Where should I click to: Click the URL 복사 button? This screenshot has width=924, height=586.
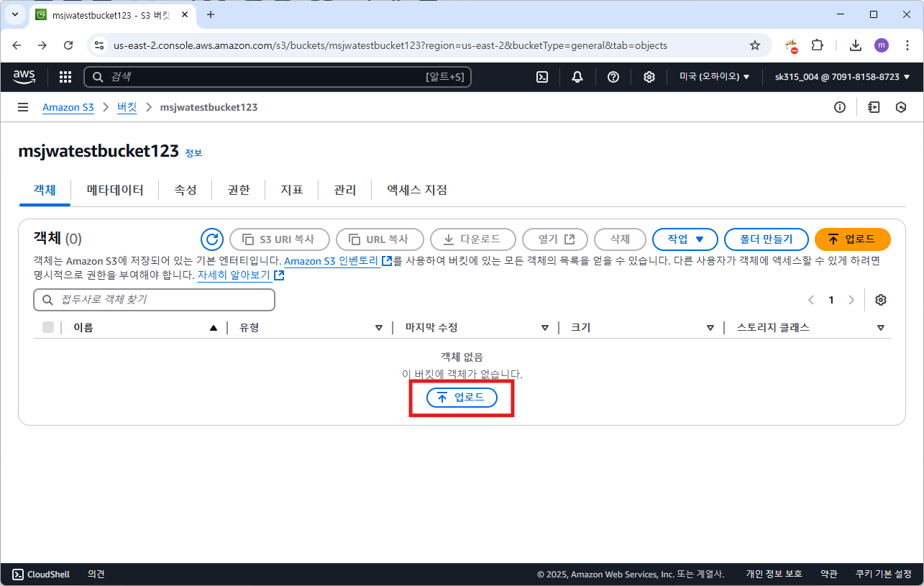pos(380,239)
